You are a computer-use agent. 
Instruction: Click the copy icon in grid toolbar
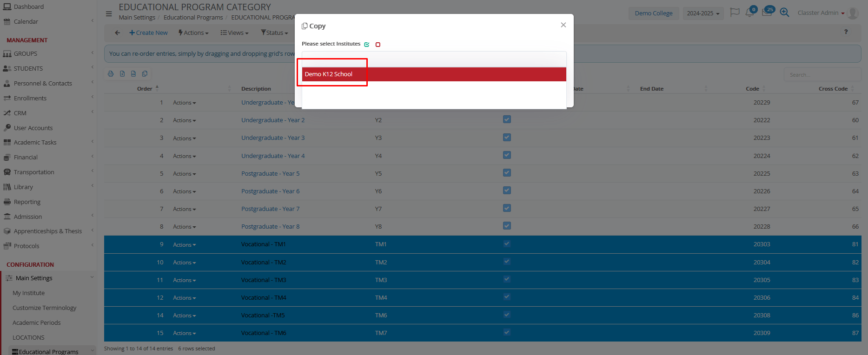[145, 74]
